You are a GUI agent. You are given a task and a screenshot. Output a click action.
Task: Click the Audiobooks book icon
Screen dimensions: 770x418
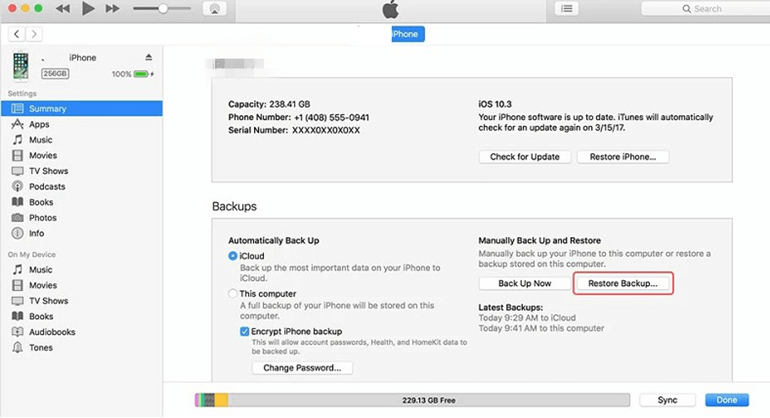coord(18,332)
